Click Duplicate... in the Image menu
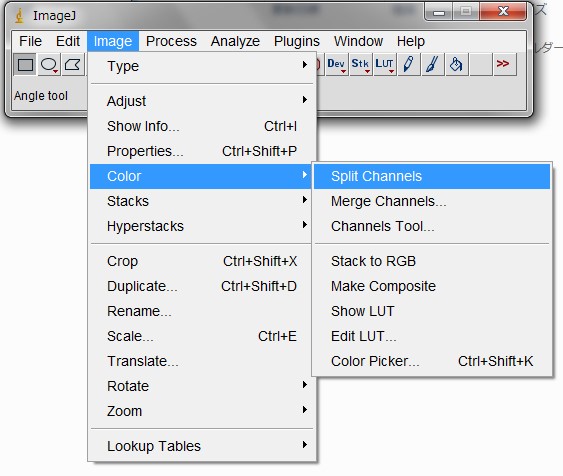 (202, 286)
